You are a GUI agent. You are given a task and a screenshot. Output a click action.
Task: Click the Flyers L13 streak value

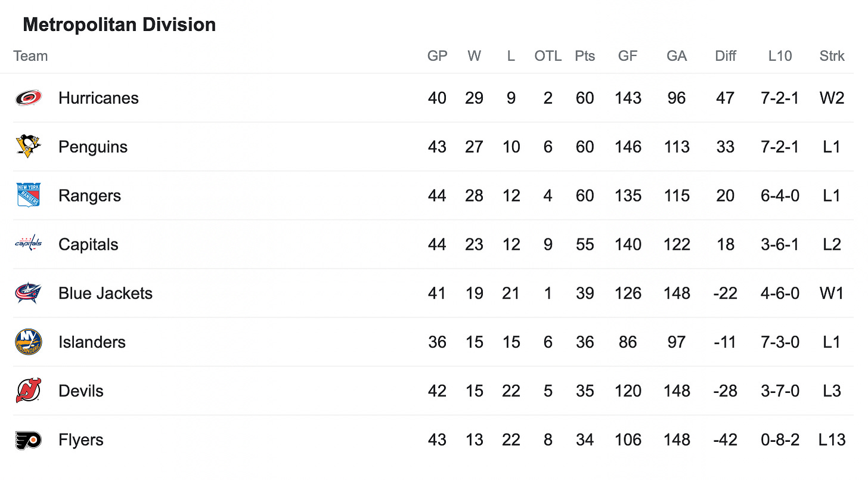[832, 440]
